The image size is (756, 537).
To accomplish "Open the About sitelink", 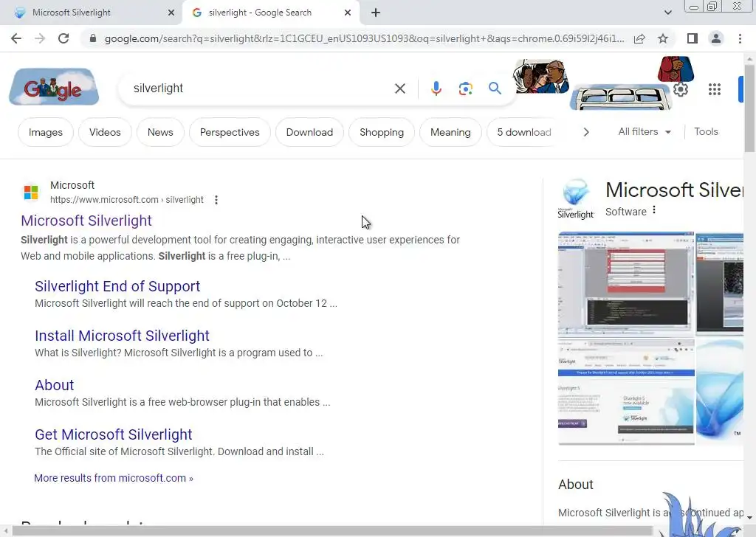I will coord(54,385).
